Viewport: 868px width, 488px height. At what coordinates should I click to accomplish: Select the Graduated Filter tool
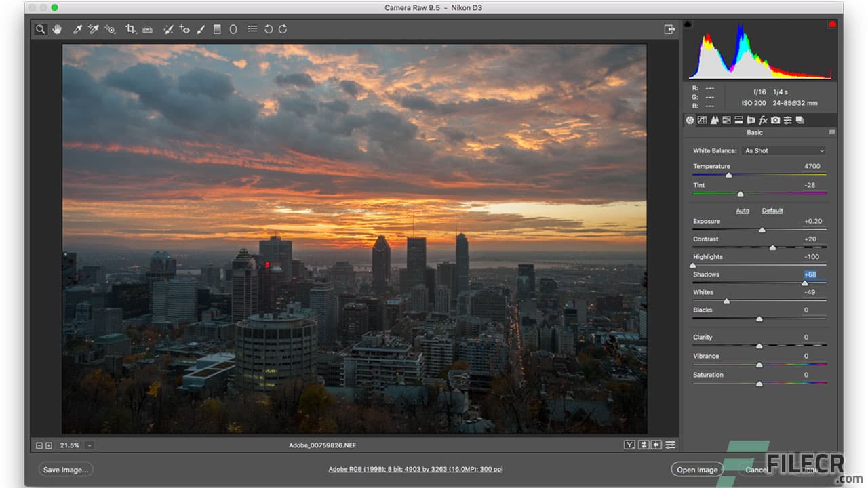[x=216, y=29]
